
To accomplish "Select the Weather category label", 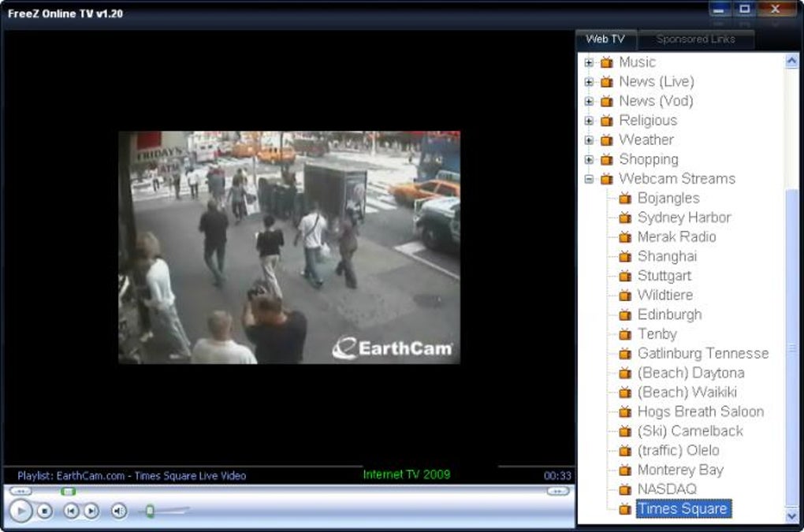I will 646,140.
